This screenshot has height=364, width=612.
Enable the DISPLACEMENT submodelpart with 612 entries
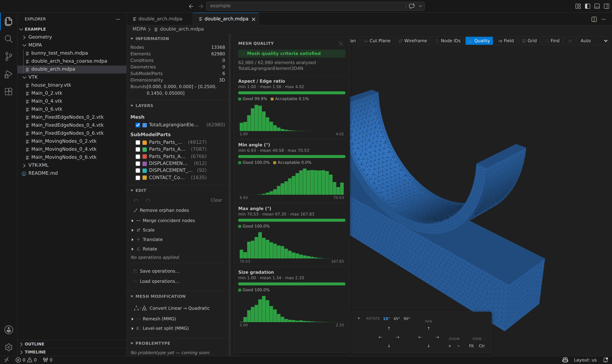click(x=138, y=163)
